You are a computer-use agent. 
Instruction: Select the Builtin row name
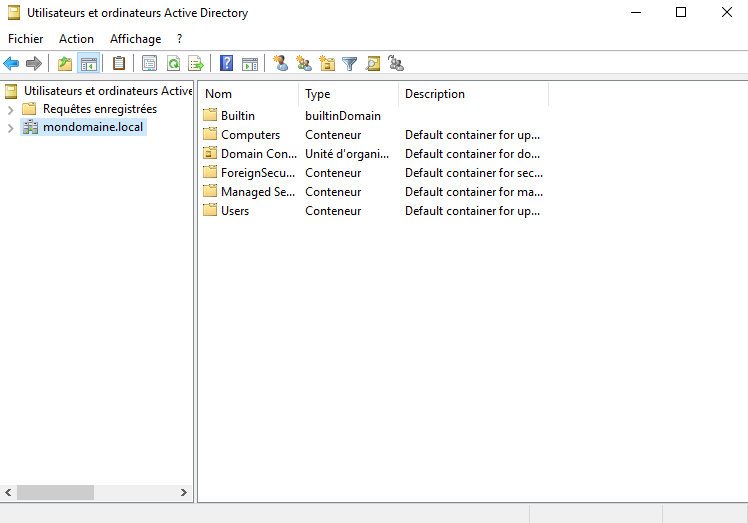pos(238,115)
